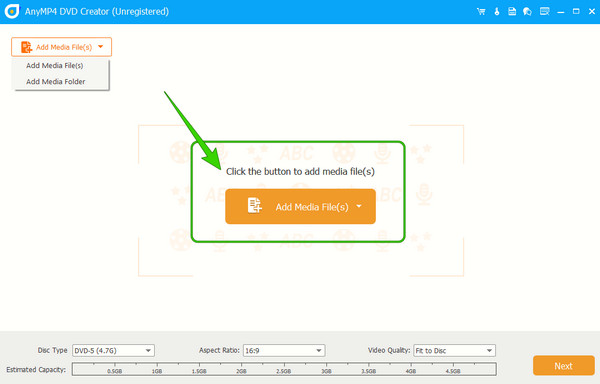Expand the arrow on the orange Add Media button
The height and width of the screenshot is (384, 600).
tap(359, 206)
